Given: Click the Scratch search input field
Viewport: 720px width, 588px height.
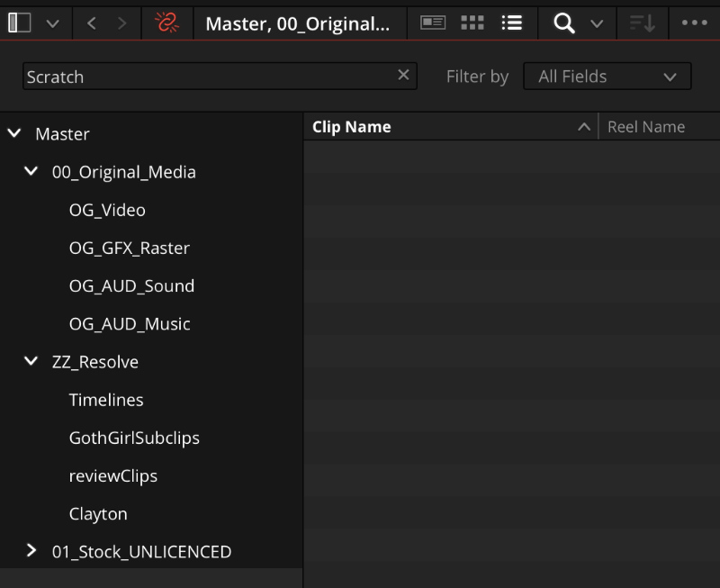Looking at the screenshot, I should [220, 77].
